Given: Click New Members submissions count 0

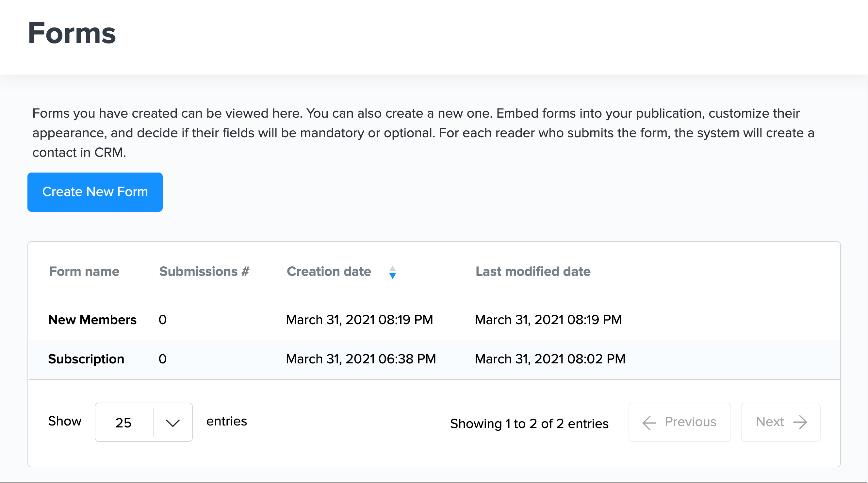Looking at the screenshot, I should 162,320.
